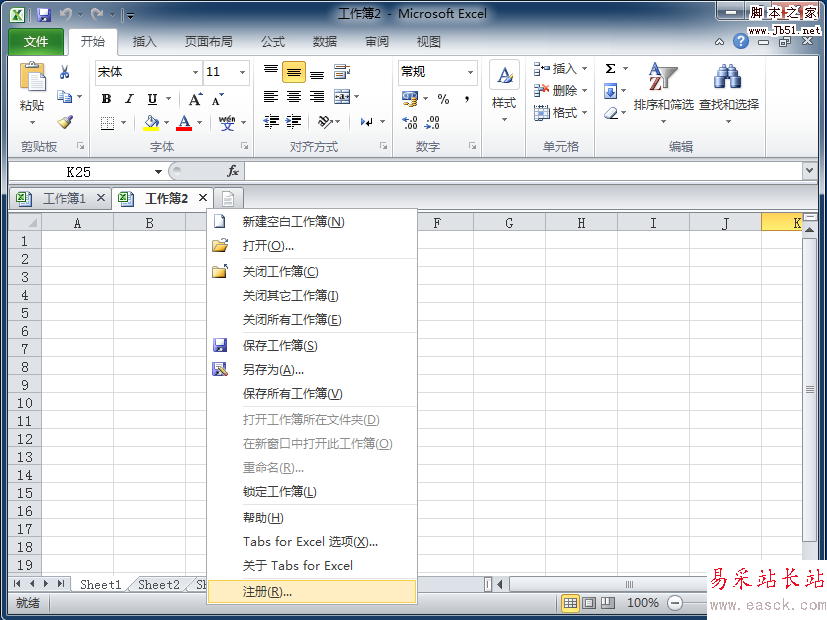
Task: Decrease decimal places
Action: point(432,123)
